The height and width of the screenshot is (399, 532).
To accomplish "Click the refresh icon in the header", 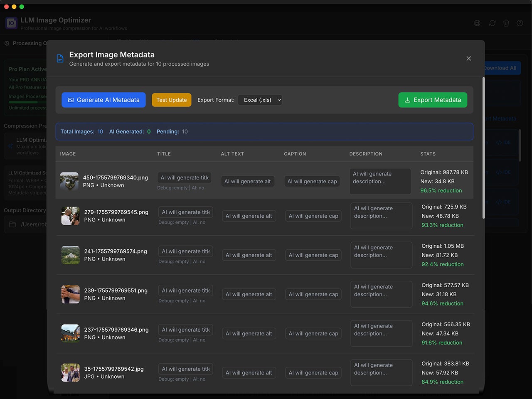I will point(492,23).
